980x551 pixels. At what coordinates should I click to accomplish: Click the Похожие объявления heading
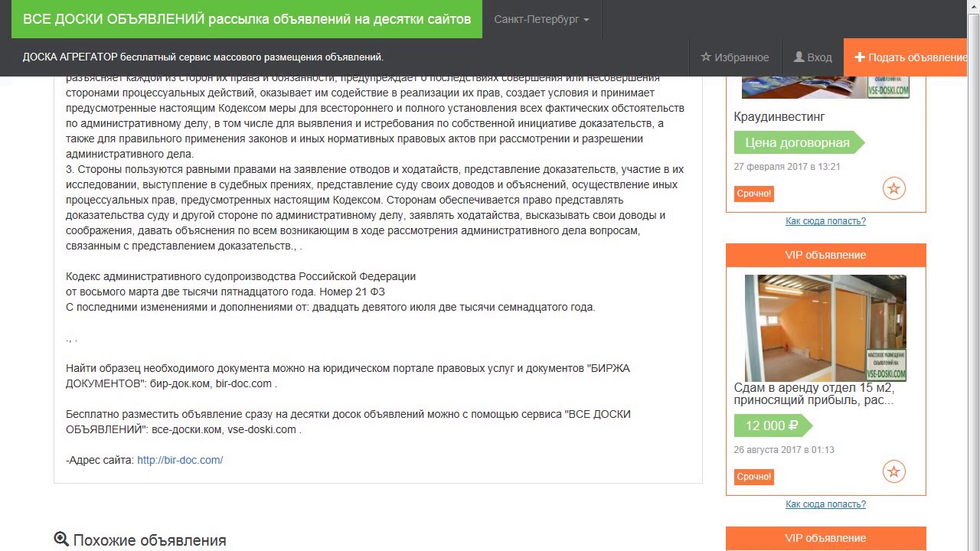[x=149, y=540]
